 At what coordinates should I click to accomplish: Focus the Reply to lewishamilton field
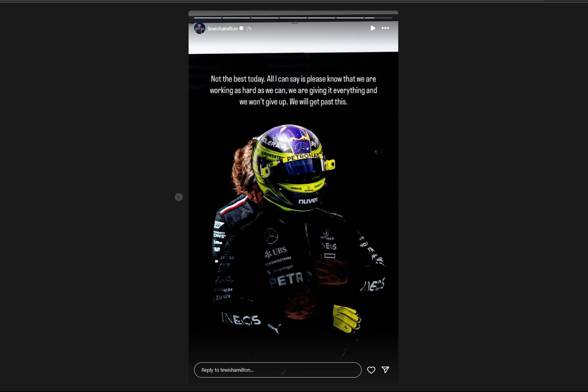click(x=277, y=370)
